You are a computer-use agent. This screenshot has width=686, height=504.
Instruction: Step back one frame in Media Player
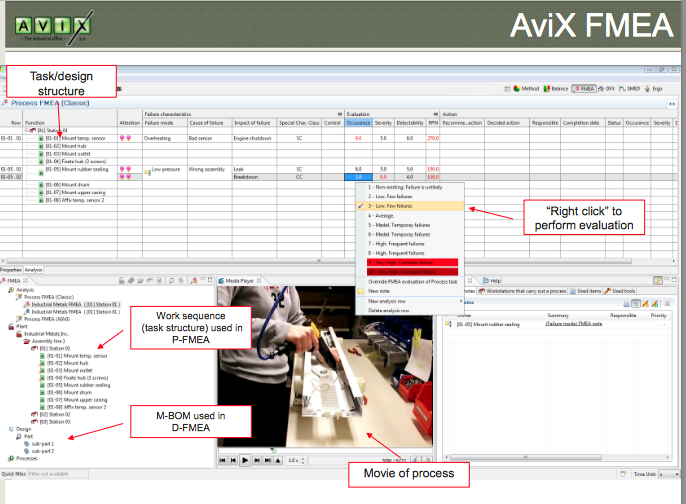click(234, 460)
